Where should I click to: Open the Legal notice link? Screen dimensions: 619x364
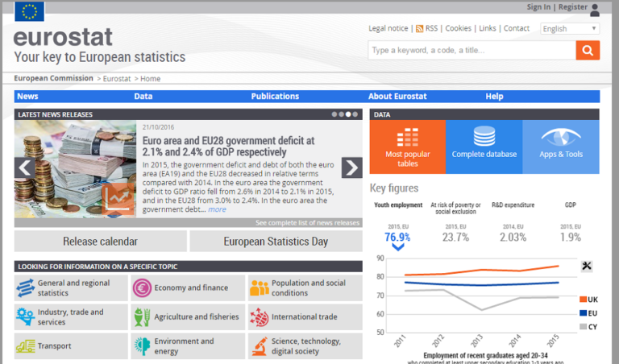click(388, 28)
